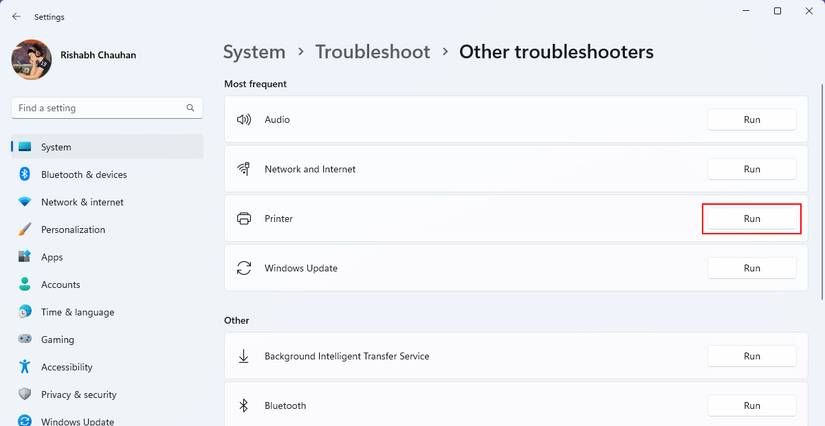The width and height of the screenshot is (825, 426).
Task: Open the Apps settings section
Action: [x=52, y=257]
